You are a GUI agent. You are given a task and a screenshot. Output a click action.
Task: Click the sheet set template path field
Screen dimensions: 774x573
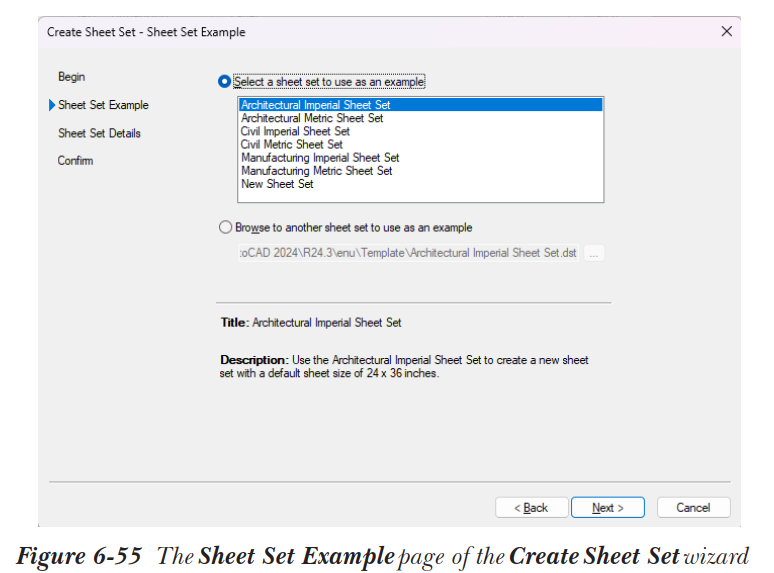[x=408, y=253]
